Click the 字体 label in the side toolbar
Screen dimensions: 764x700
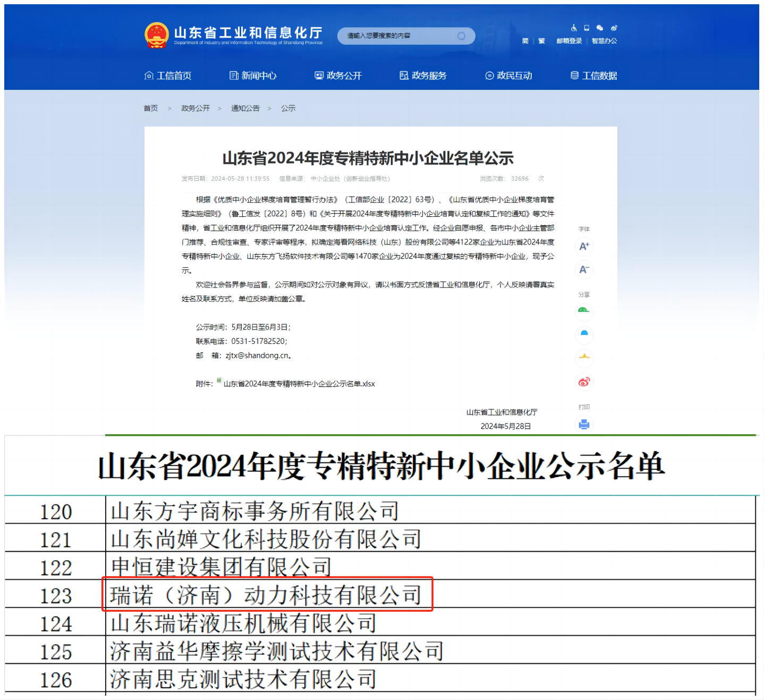[x=584, y=229]
